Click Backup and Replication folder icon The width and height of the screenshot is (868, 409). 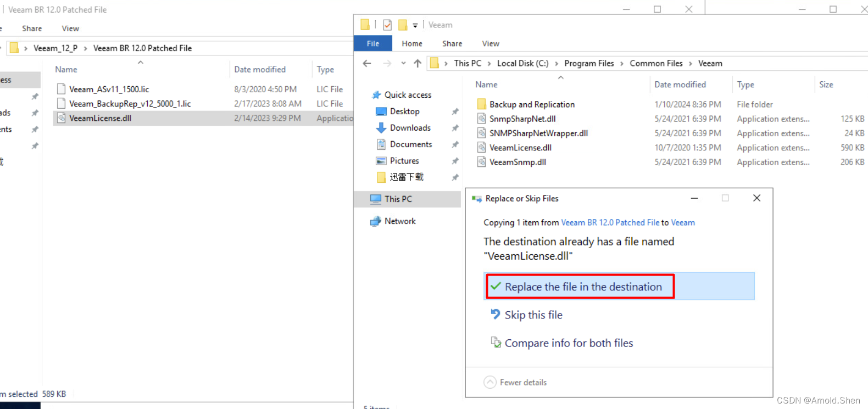tap(482, 104)
